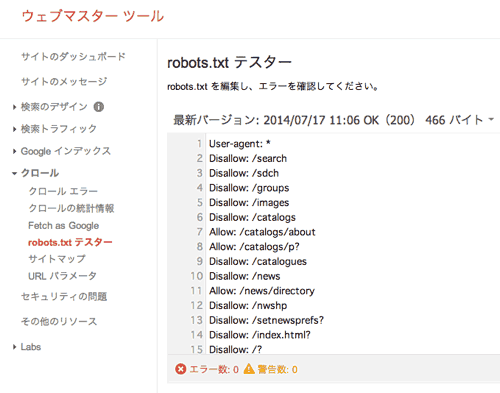
Task: Click the Disallow: /news line
Action: [245, 276]
